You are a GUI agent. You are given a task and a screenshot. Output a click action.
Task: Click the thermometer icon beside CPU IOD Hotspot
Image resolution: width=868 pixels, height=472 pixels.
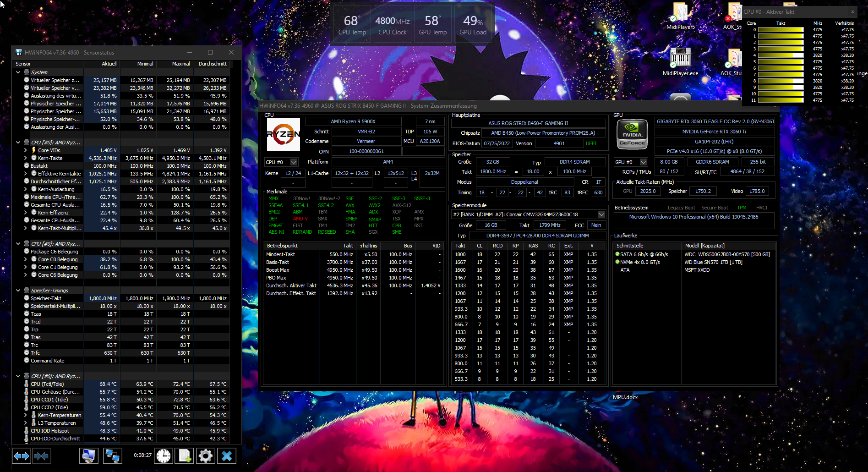26,431
